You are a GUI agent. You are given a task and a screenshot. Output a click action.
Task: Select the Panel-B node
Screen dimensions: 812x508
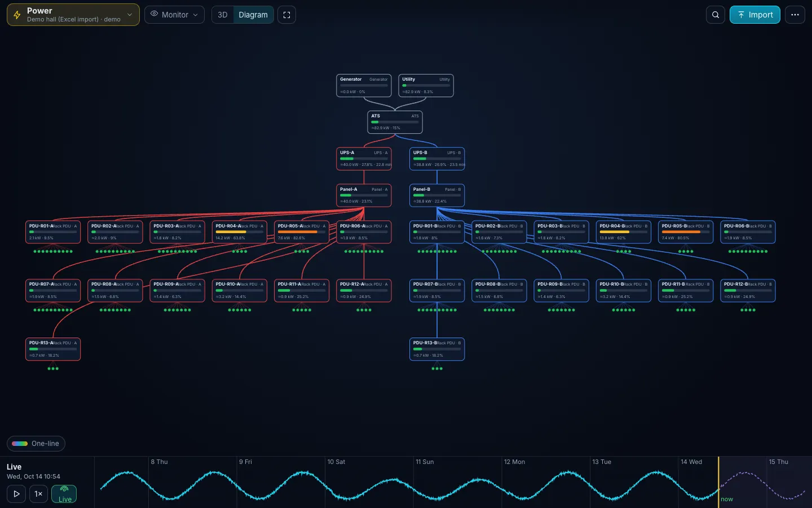point(437,195)
